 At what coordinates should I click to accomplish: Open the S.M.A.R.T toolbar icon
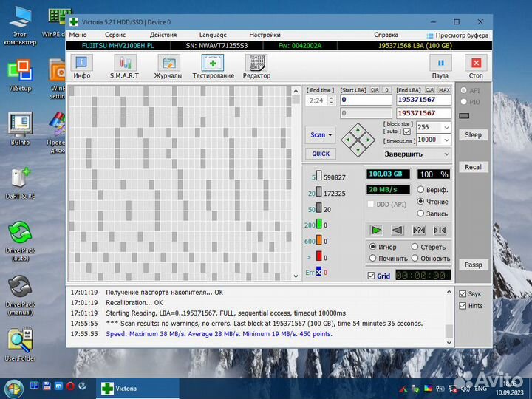point(124,66)
